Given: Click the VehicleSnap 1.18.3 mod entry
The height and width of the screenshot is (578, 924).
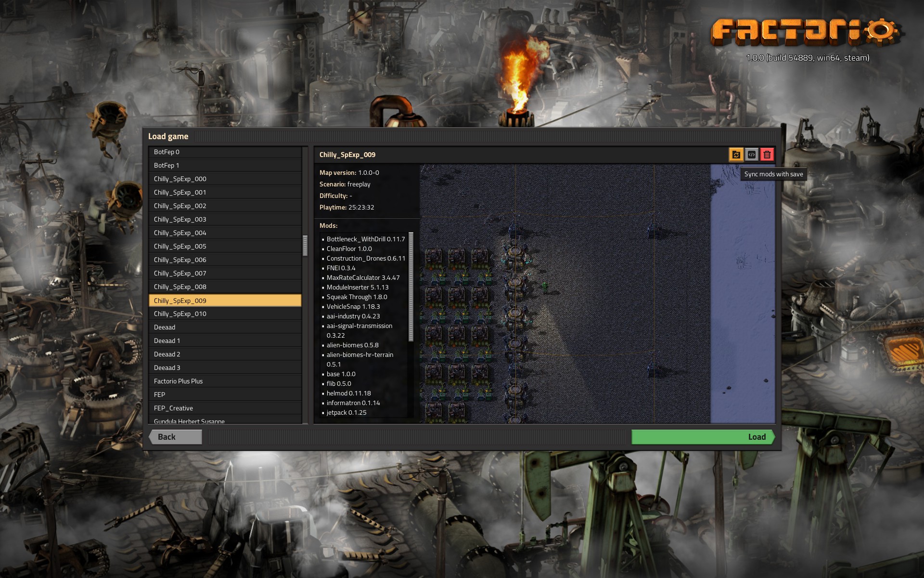Looking at the screenshot, I should pyautogui.click(x=353, y=306).
